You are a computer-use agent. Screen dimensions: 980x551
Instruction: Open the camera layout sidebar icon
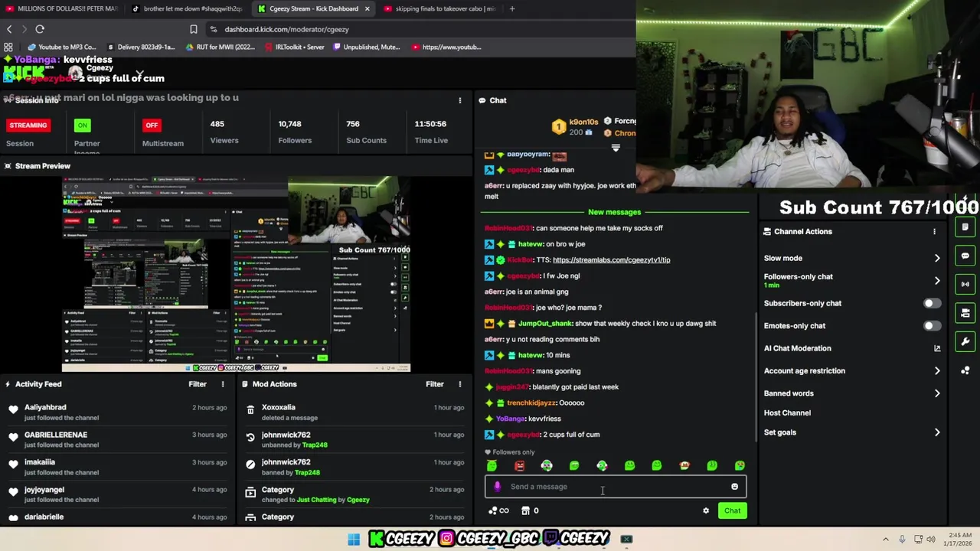pos(965,313)
